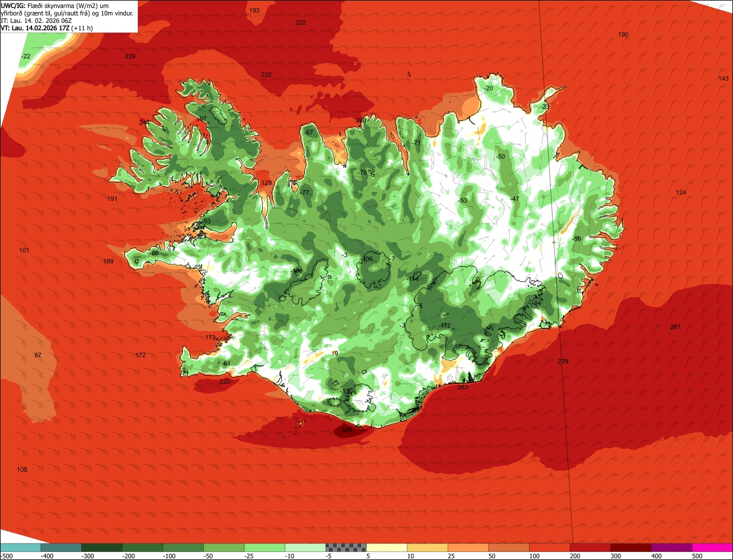
Task: Click the map value '-77'
Action: click(x=304, y=192)
